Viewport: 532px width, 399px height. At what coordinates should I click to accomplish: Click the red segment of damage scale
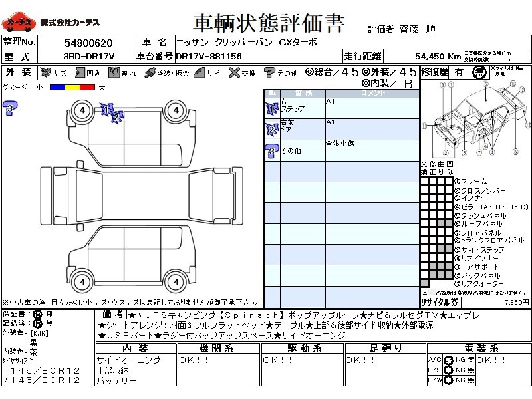(x=86, y=87)
